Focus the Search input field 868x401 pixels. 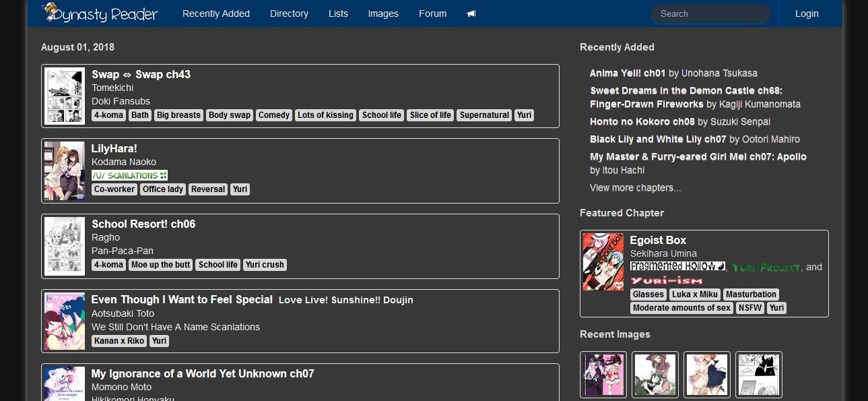pos(710,13)
